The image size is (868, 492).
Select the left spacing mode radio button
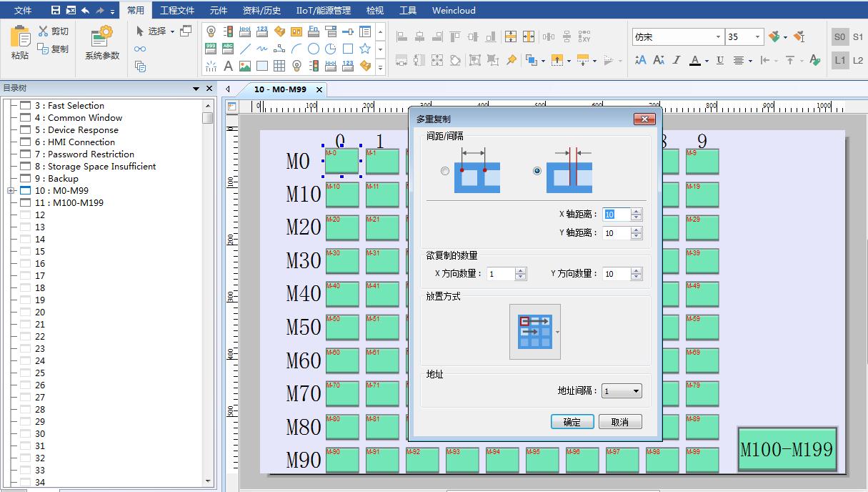coord(445,171)
